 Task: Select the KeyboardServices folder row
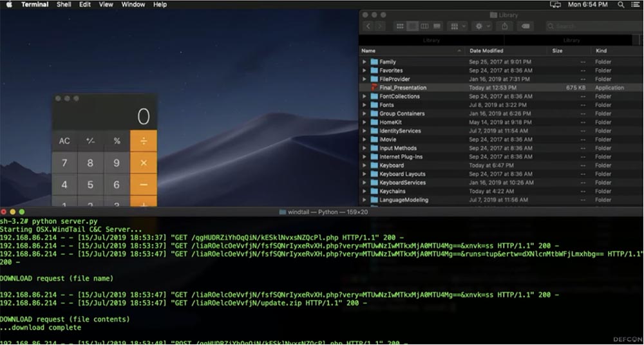pyautogui.click(x=500, y=183)
